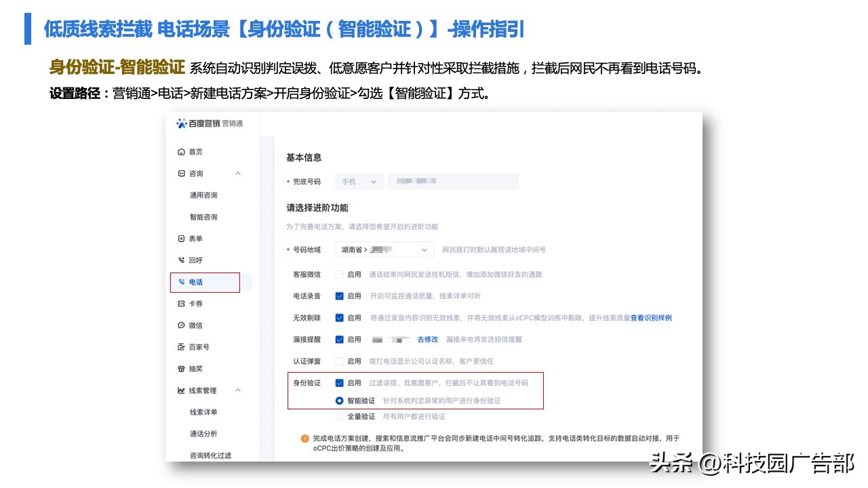Open the 抽奖 section
This screenshot has height=488, width=868.
tap(196, 368)
